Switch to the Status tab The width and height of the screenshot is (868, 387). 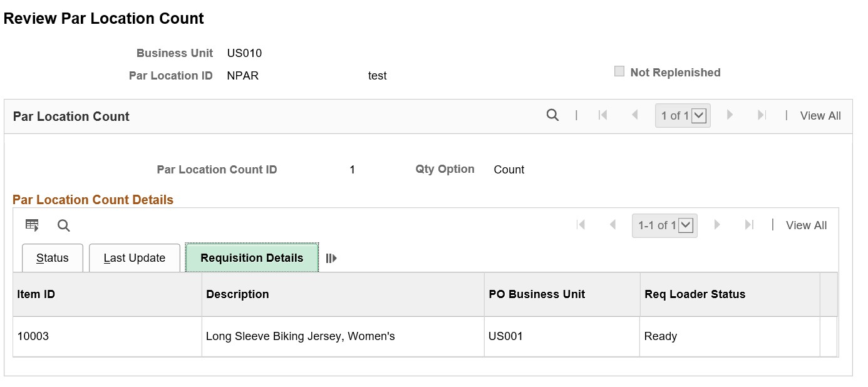(x=53, y=258)
